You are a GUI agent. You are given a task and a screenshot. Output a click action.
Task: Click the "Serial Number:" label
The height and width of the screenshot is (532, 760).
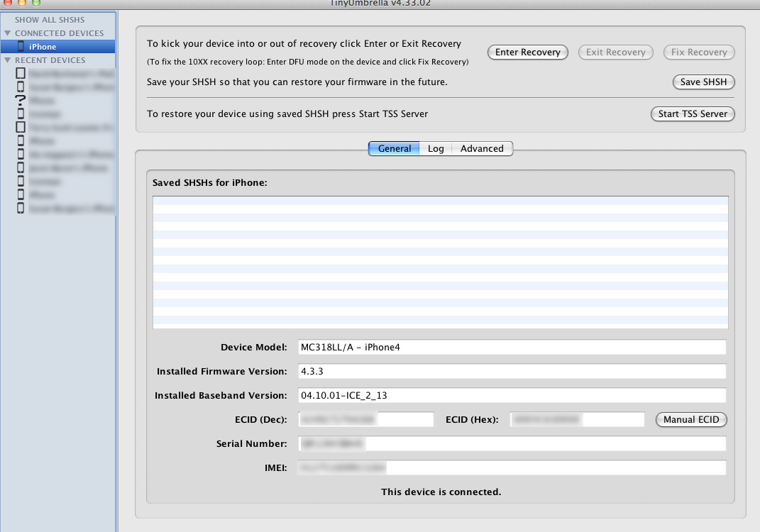click(x=251, y=444)
